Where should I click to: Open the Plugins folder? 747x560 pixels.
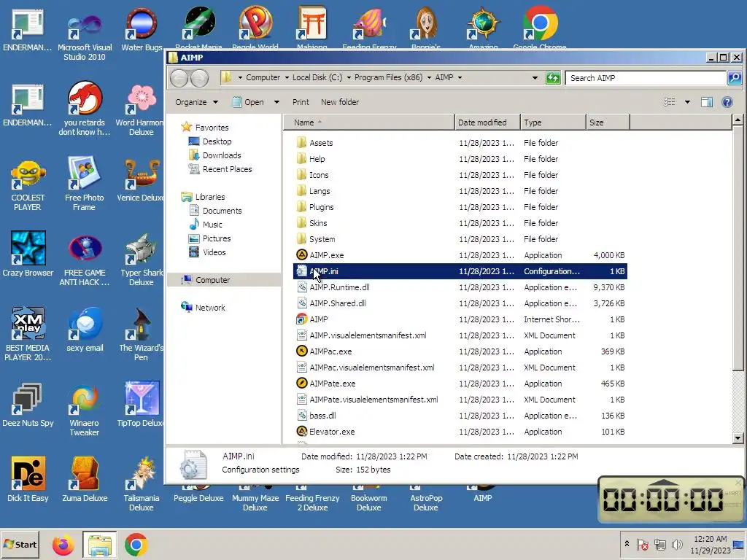click(x=321, y=207)
